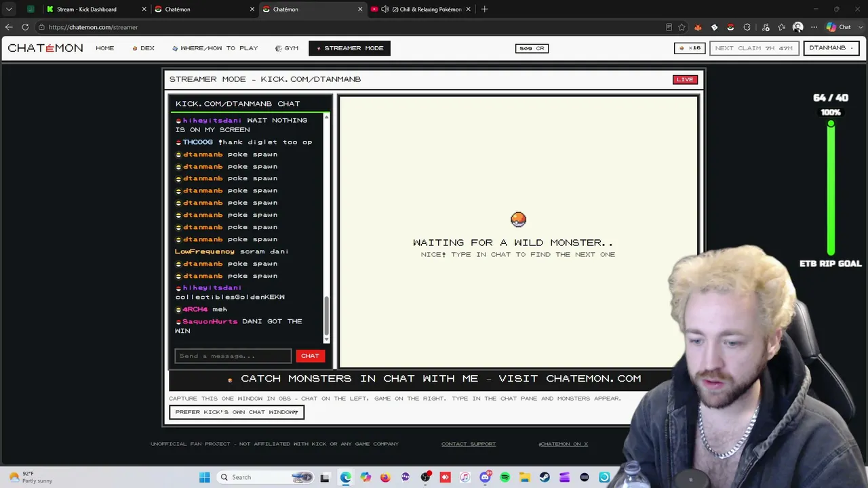Image resolution: width=868 pixels, height=488 pixels.
Task: Open the favorites list icon
Action: (782, 27)
